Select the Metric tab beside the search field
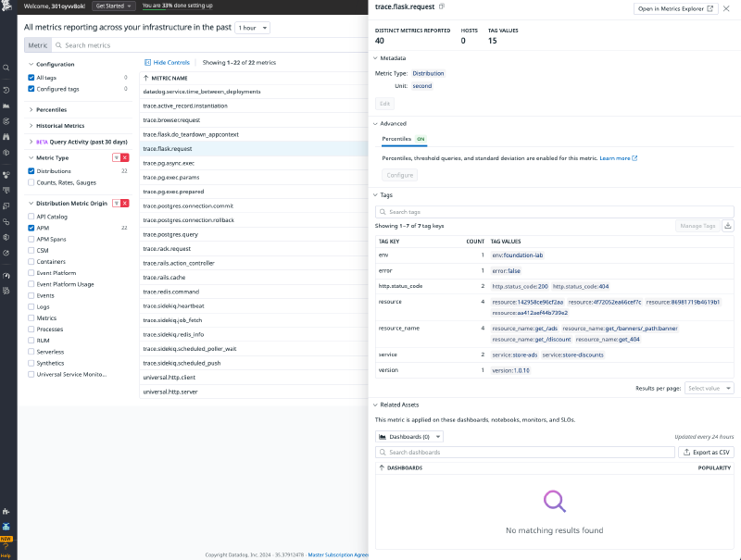741x560 pixels. coord(37,44)
